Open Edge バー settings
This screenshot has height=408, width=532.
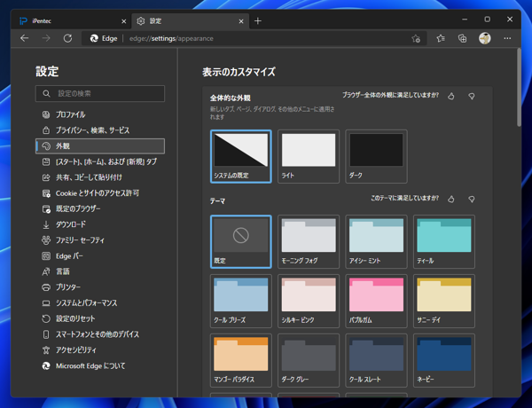point(100,256)
